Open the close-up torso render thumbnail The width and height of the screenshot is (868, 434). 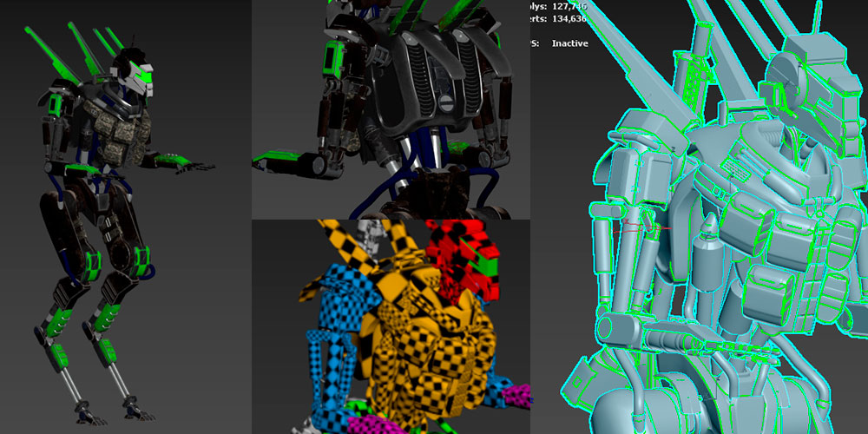[x=391, y=108]
